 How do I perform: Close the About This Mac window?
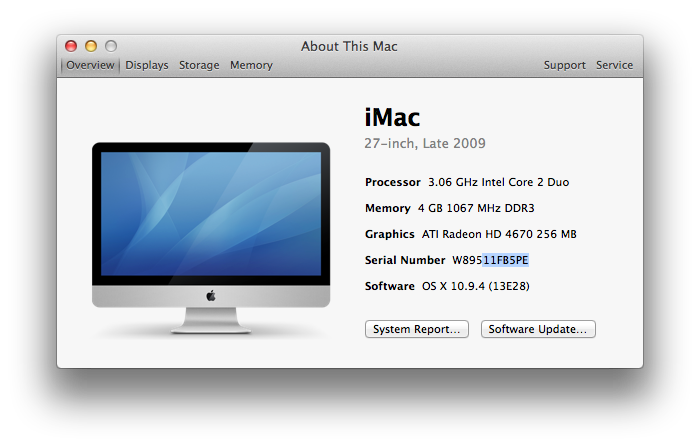click(x=71, y=46)
